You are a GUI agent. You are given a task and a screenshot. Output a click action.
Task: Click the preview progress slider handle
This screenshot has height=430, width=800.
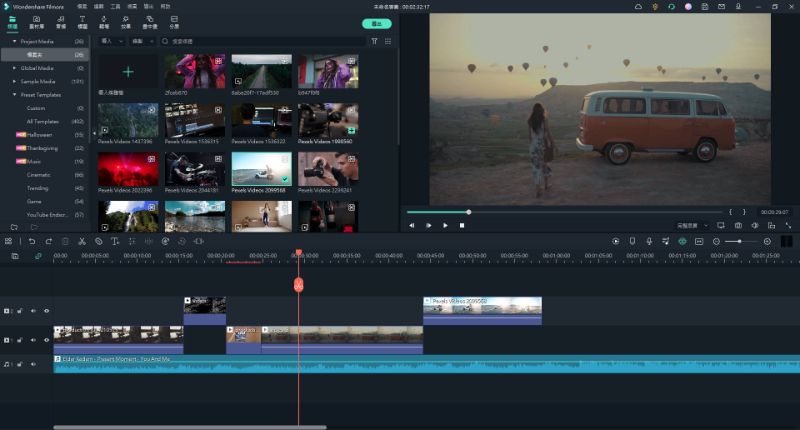point(468,212)
